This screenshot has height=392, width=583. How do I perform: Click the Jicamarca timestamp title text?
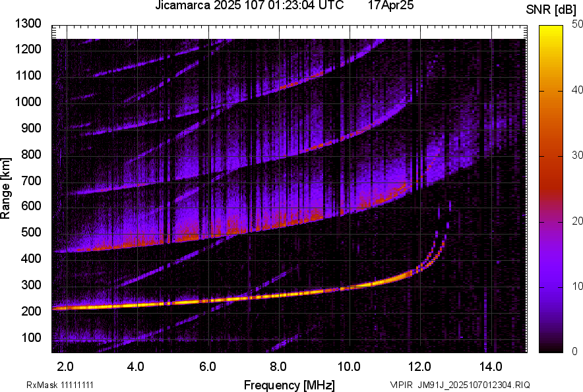pos(249,7)
